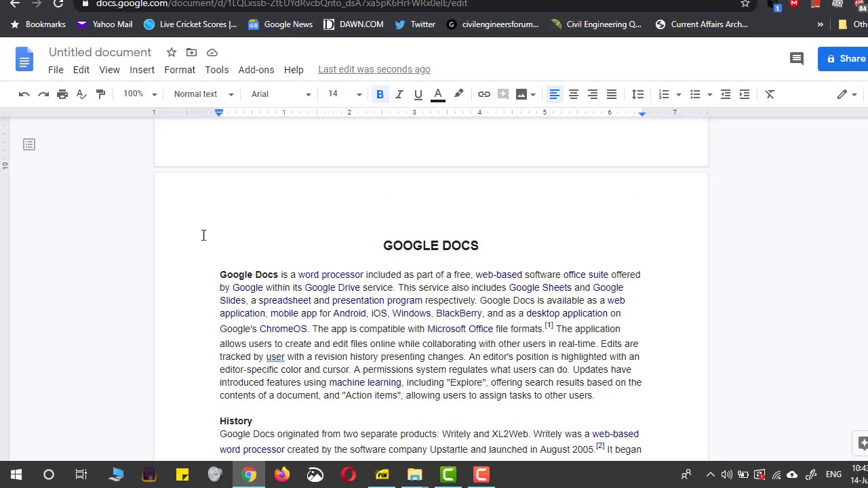Open the Tools menu
Screen dimensions: 868x488
click(x=217, y=70)
